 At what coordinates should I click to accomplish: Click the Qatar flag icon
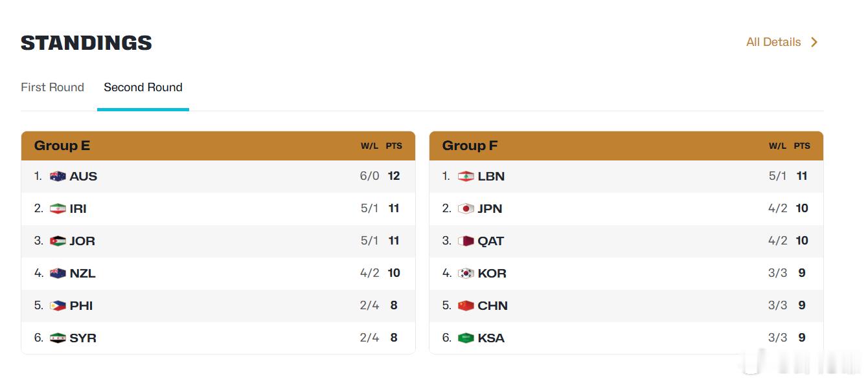tap(466, 241)
